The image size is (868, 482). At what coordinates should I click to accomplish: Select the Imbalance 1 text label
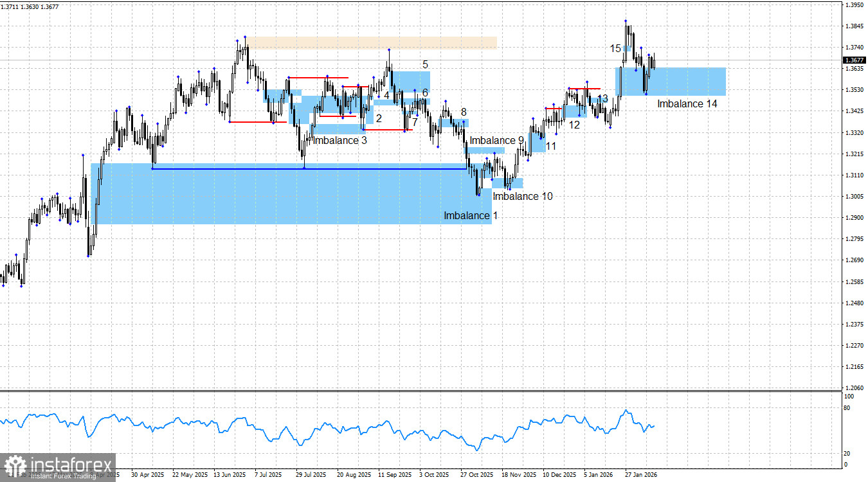click(470, 216)
